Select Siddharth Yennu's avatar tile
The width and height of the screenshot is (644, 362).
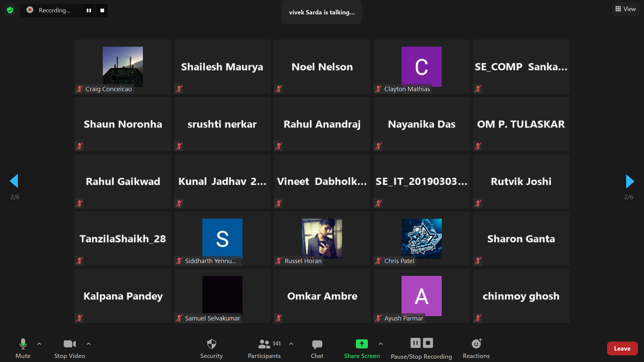(222, 239)
